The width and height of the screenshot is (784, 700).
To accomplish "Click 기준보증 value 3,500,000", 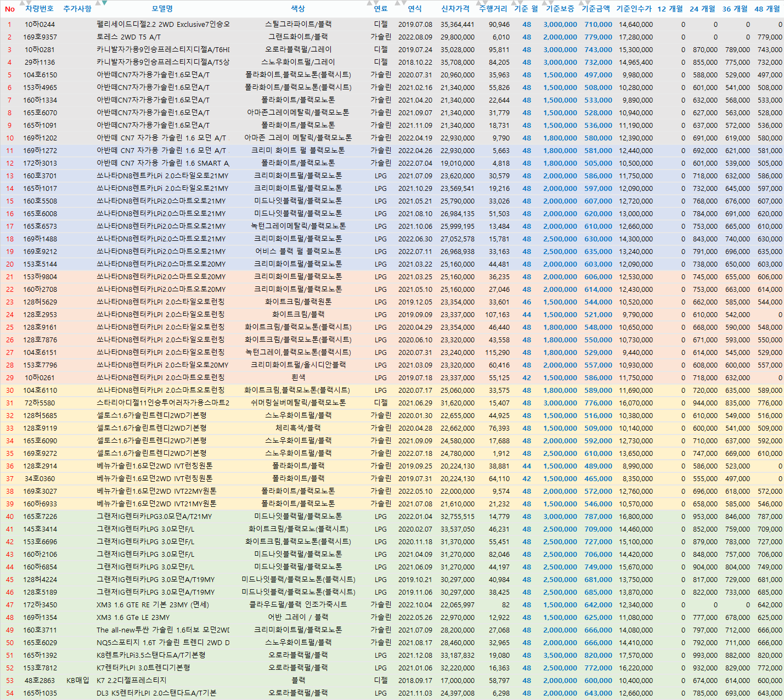I will (560, 656).
